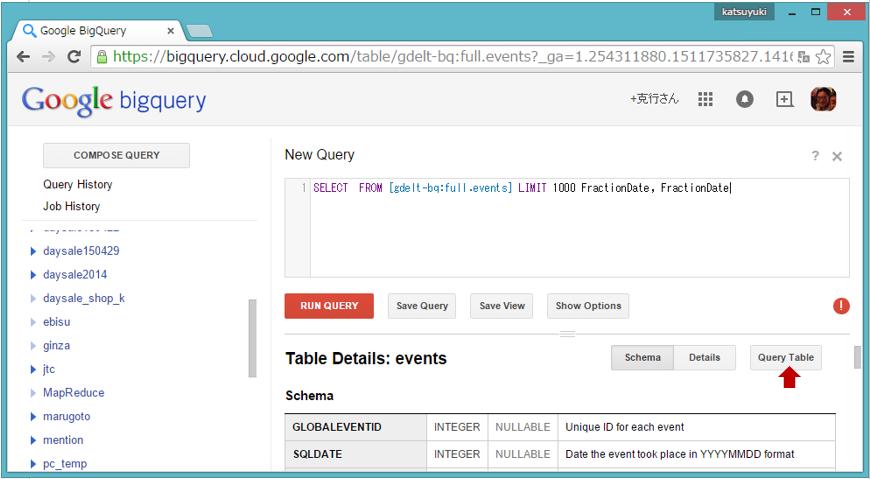Expand the daysale_shop_k dataset arrow
The image size is (870, 479).
pos(33,299)
